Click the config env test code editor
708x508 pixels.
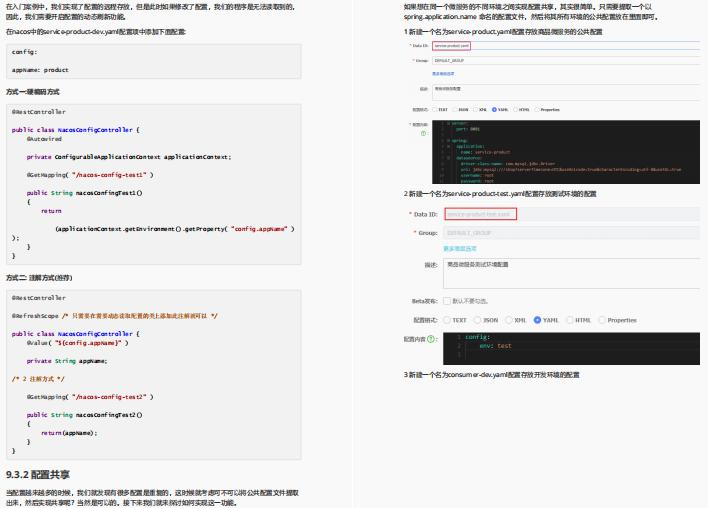point(571,349)
